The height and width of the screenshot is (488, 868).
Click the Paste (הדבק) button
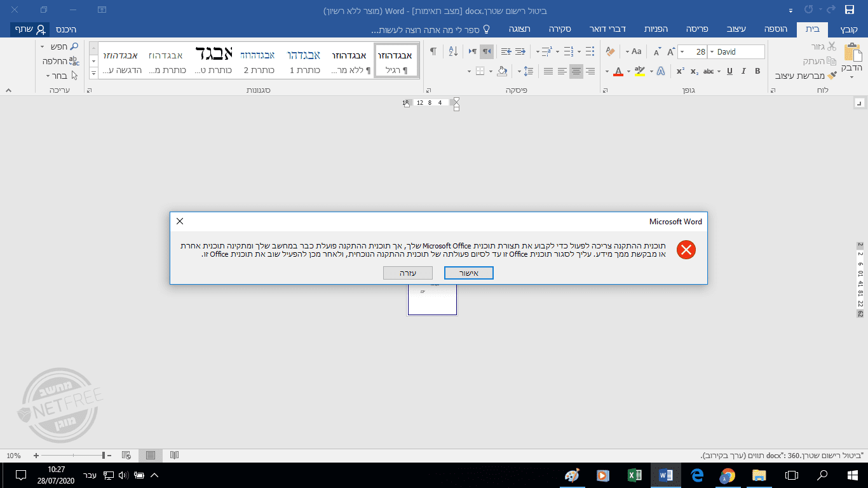pos(851,62)
